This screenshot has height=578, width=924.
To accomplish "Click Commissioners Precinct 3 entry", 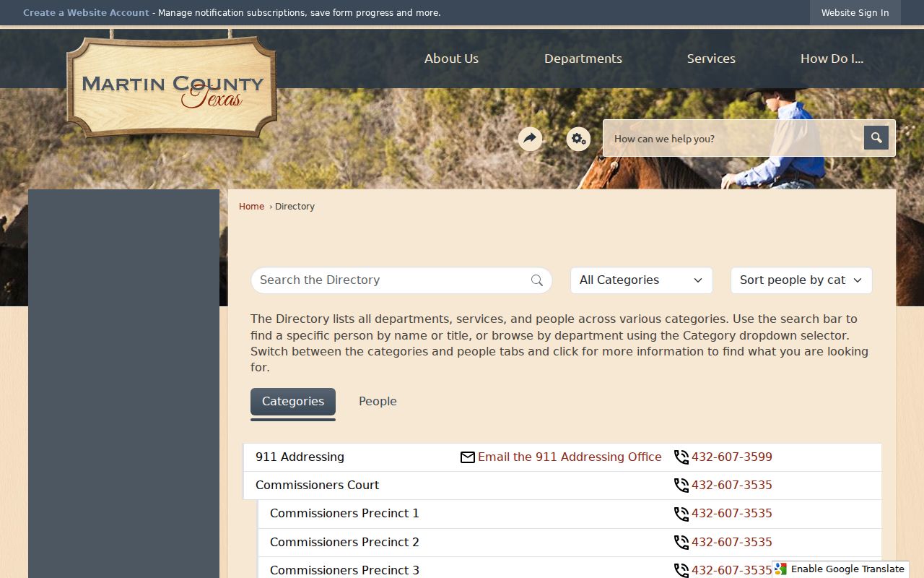I will [344, 570].
